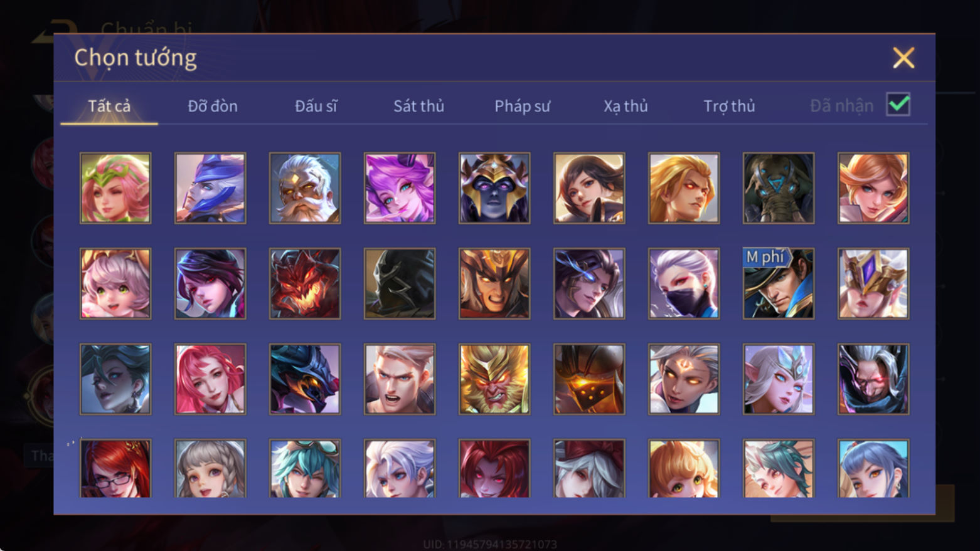Select the pink-haired hero with green leaf crown

pos(115,188)
